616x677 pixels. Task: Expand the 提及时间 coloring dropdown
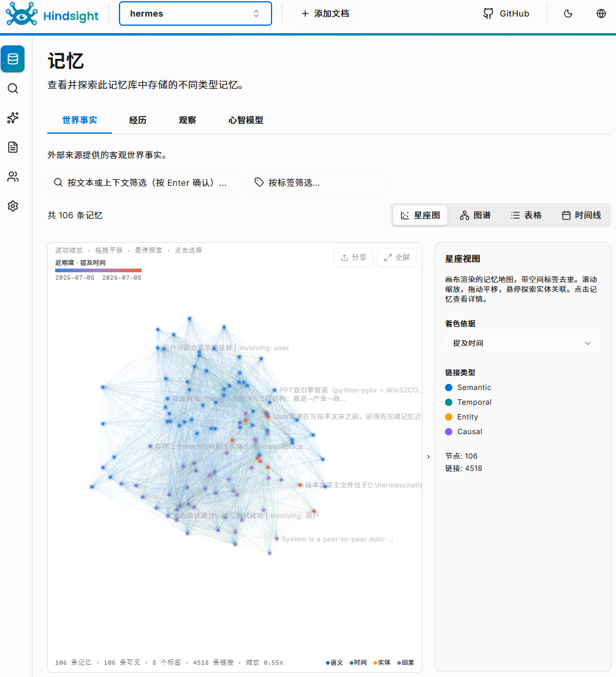(x=522, y=343)
